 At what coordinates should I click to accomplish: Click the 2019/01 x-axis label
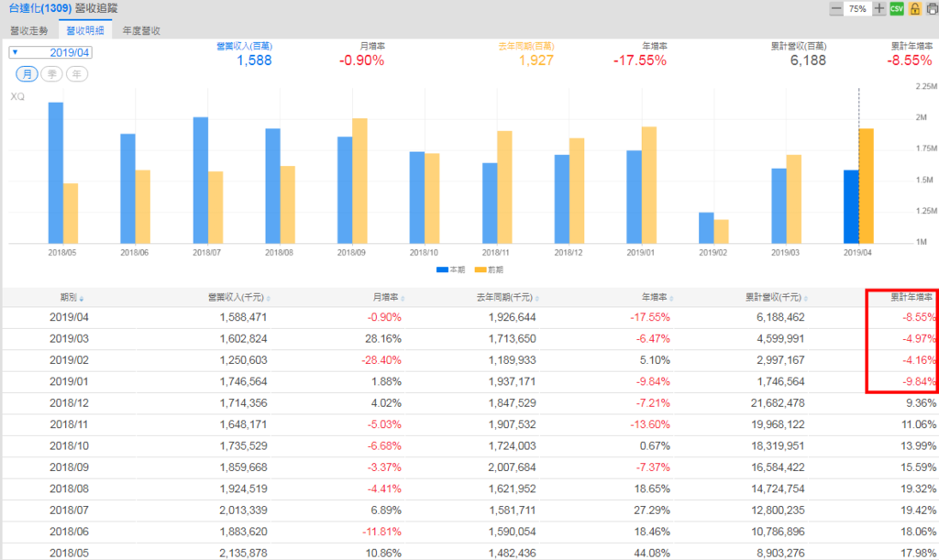click(x=641, y=253)
